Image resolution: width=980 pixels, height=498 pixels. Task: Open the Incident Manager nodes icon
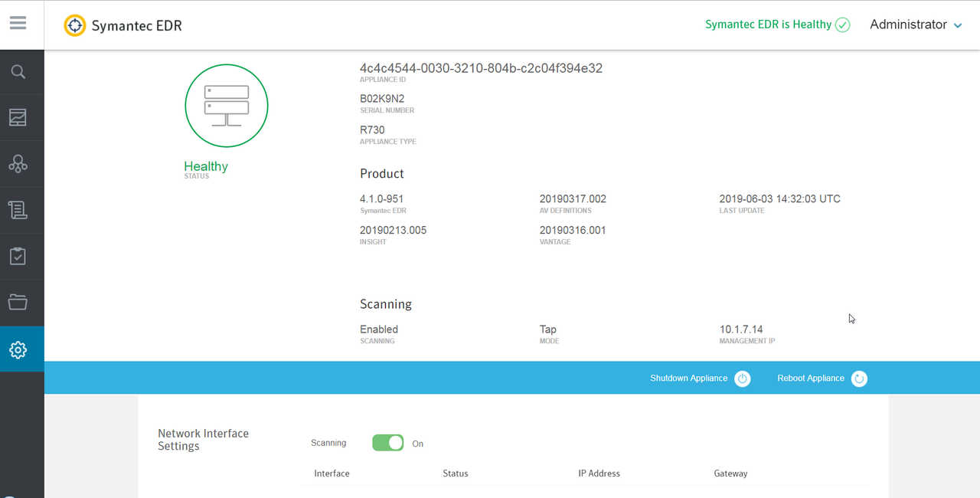[x=18, y=163]
